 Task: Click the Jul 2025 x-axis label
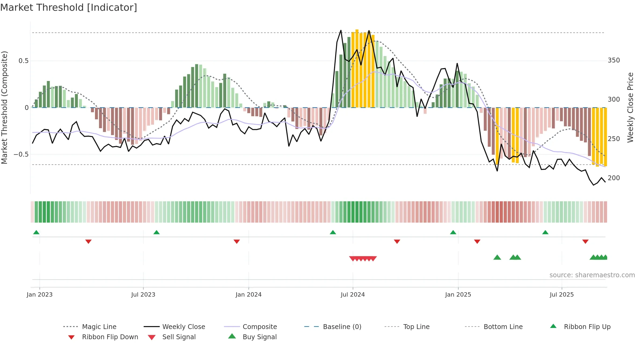pos(562,294)
